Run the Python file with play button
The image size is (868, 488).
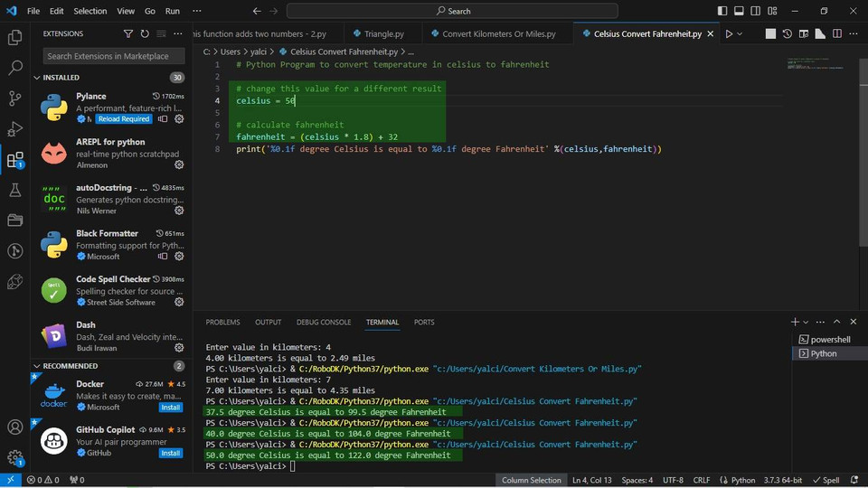point(729,33)
